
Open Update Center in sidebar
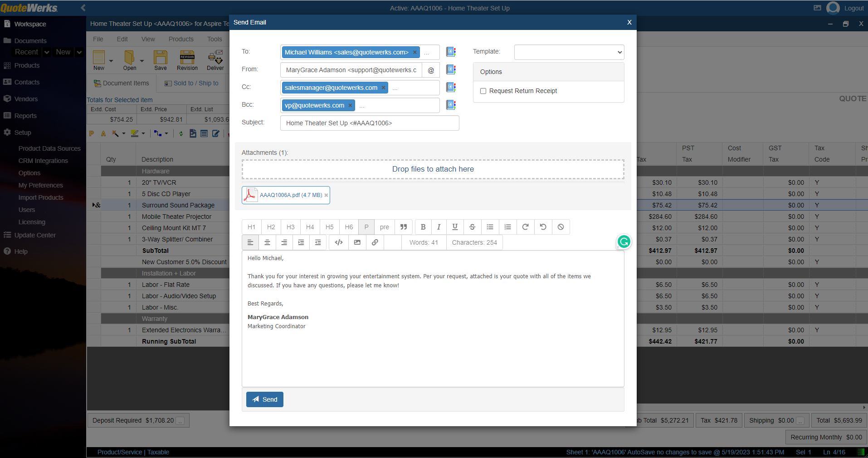35,235
